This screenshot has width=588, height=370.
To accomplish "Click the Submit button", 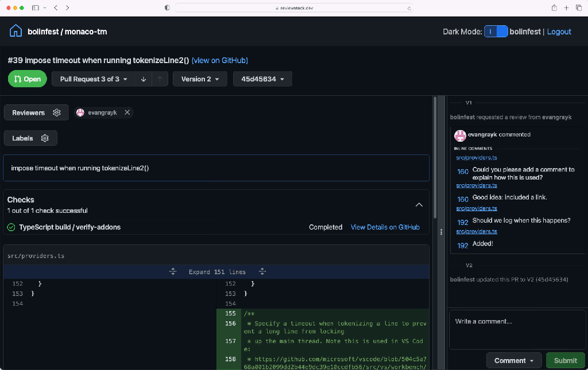I will (x=566, y=361).
